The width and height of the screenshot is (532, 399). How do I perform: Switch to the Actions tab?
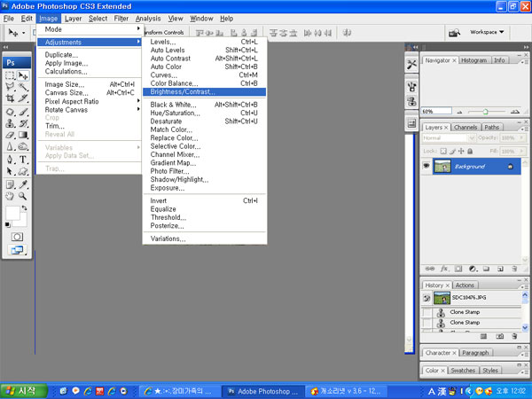point(465,285)
